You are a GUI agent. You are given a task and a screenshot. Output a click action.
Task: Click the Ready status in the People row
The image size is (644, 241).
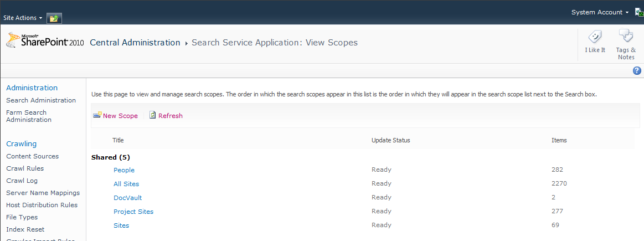(x=382, y=170)
